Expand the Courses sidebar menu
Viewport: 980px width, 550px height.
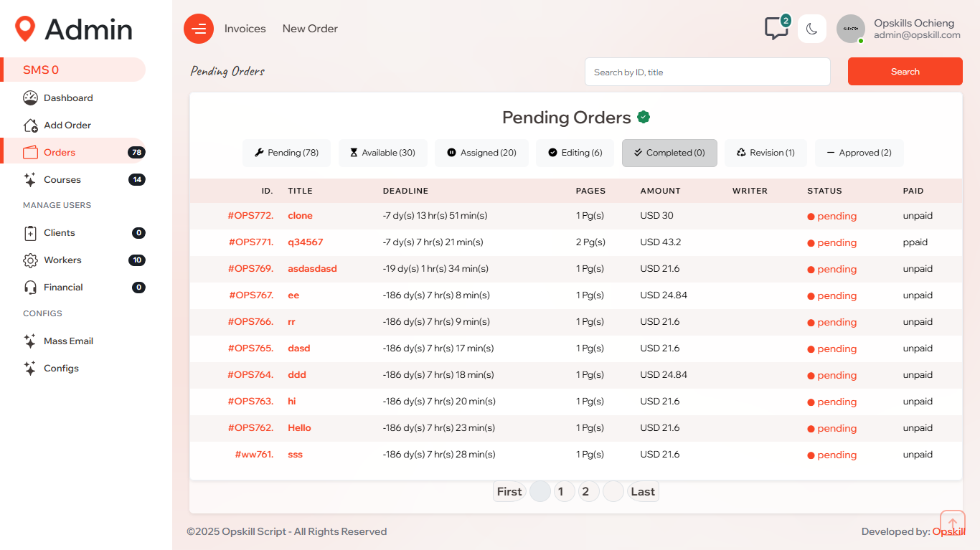[x=62, y=180]
